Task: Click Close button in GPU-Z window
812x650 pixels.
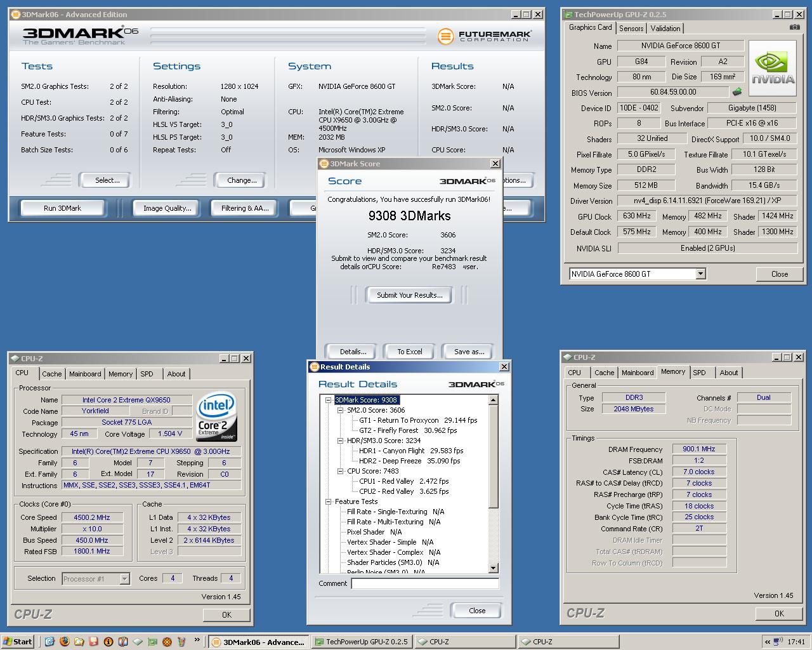Action: coord(780,274)
